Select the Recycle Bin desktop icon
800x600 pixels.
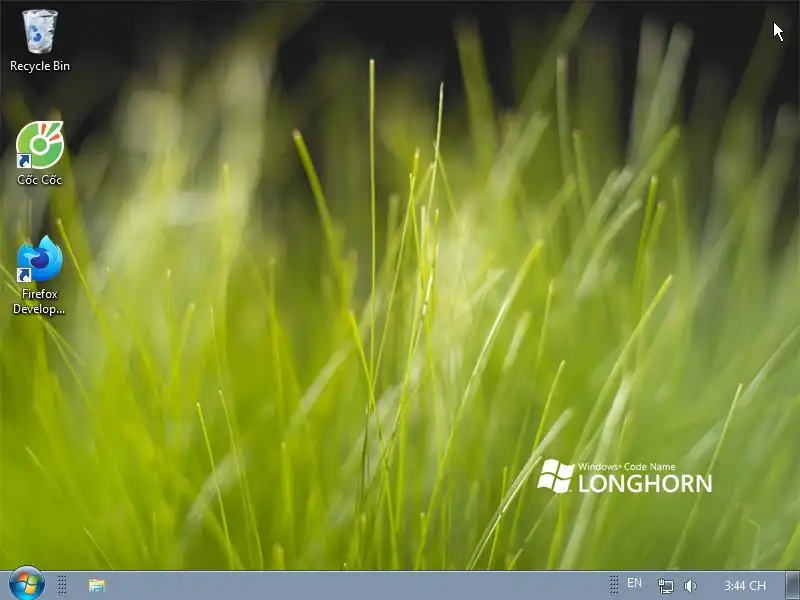click(x=40, y=41)
